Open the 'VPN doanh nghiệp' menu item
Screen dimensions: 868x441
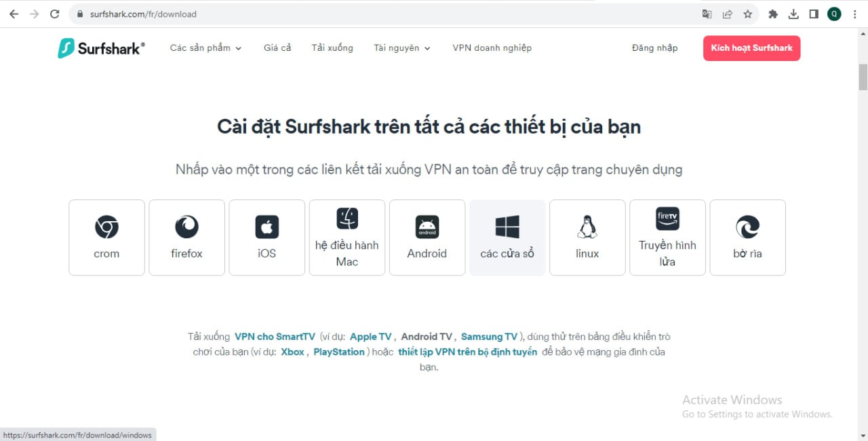[492, 48]
